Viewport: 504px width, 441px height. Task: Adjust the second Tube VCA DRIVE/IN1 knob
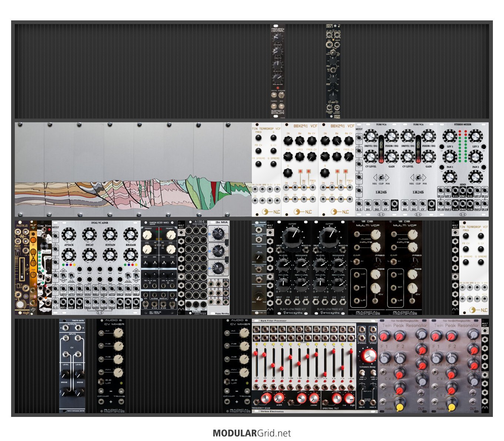pyautogui.click(x=408, y=136)
